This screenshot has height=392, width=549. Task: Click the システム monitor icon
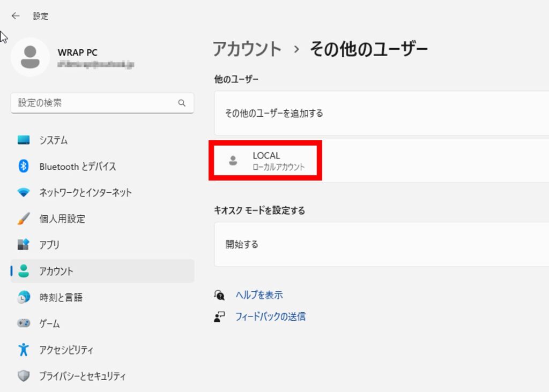[x=24, y=140]
